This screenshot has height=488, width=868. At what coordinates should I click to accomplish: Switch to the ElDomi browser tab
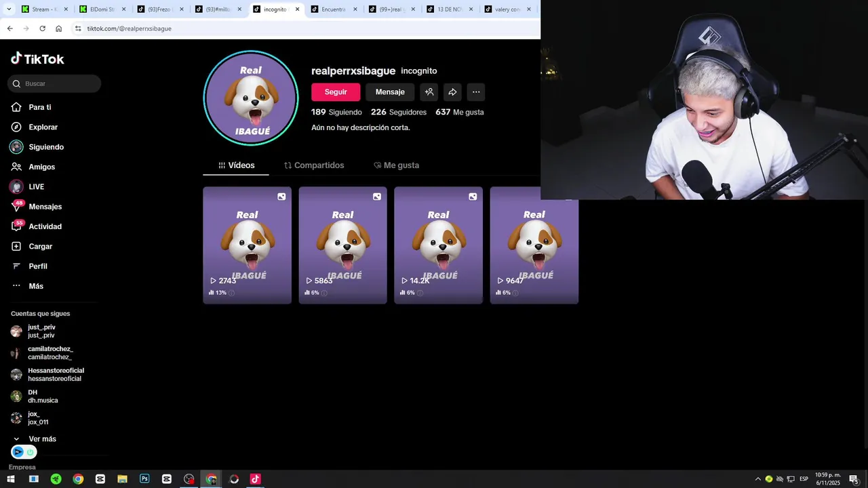pyautogui.click(x=102, y=9)
